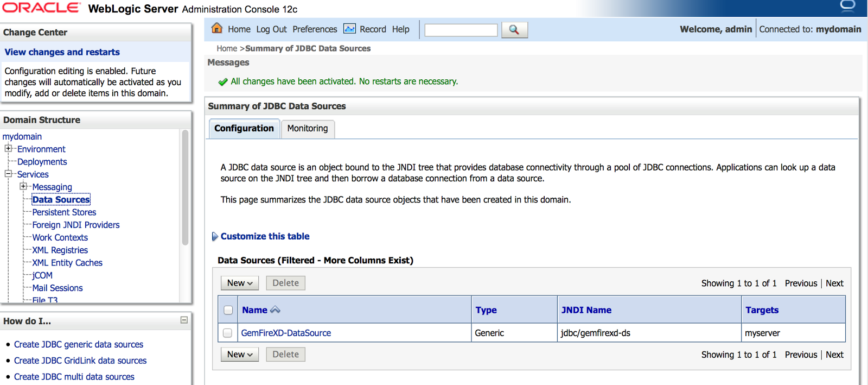Open Work Contexts tree item
This screenshot has height=385, width=868.
tap(60, 237)
